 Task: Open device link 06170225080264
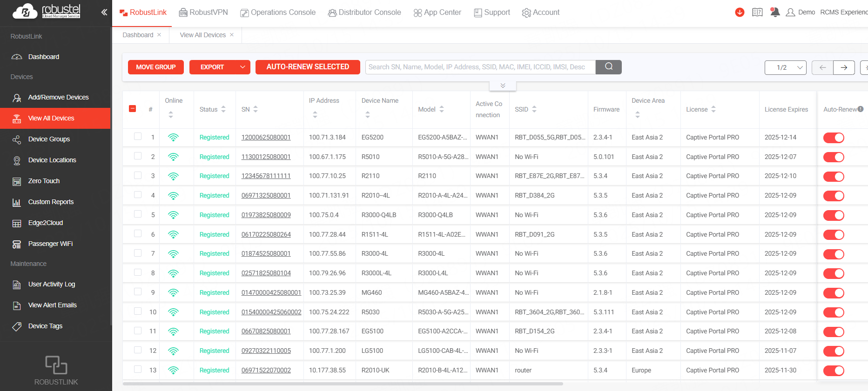[266, 234]
